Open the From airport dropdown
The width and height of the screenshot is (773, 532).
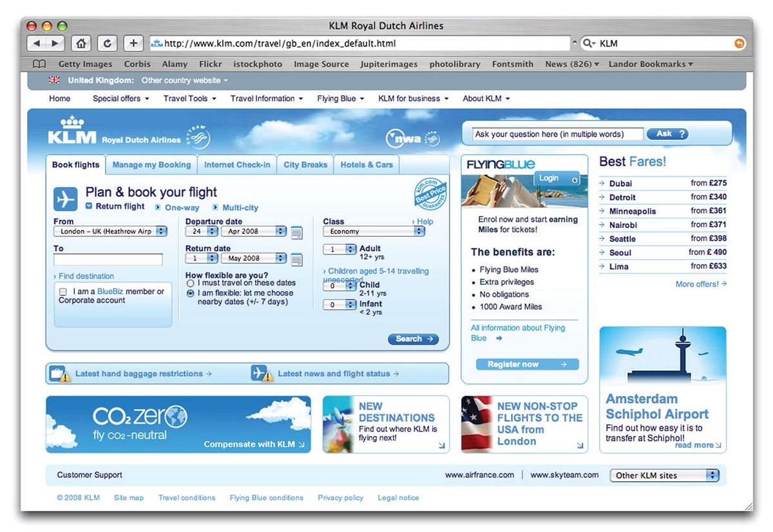pyautogui.click(x=110, y=231)
